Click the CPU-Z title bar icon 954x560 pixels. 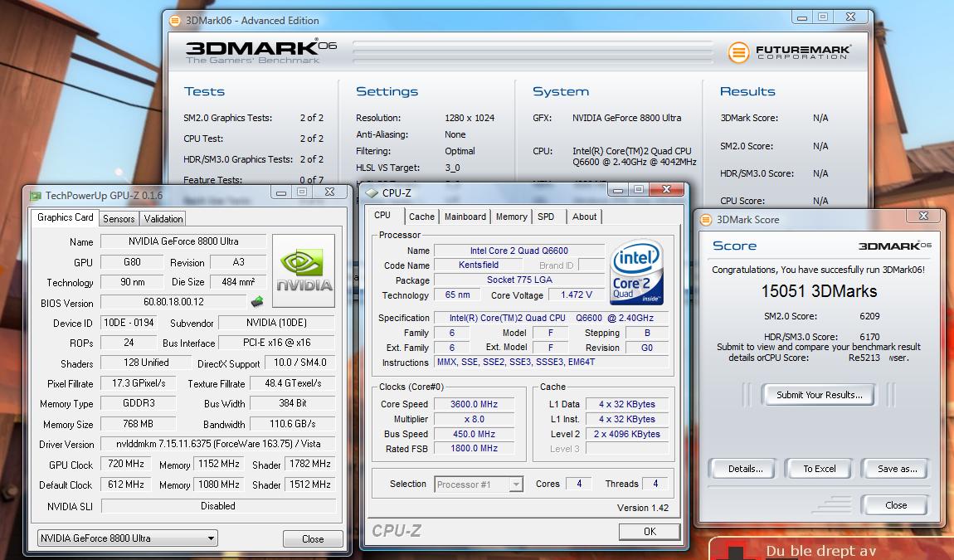tap(372, 193)
